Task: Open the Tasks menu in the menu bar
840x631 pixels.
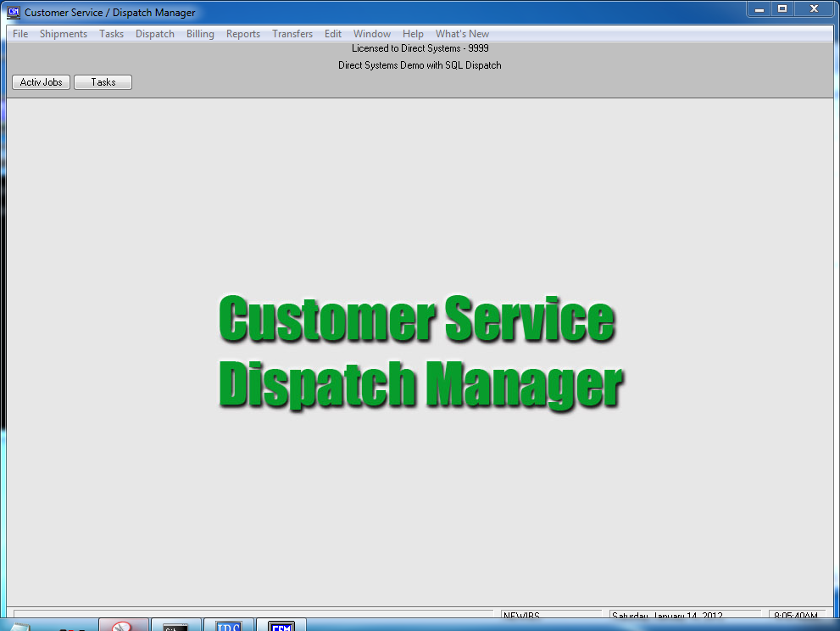Action: [x=111, y=34]
